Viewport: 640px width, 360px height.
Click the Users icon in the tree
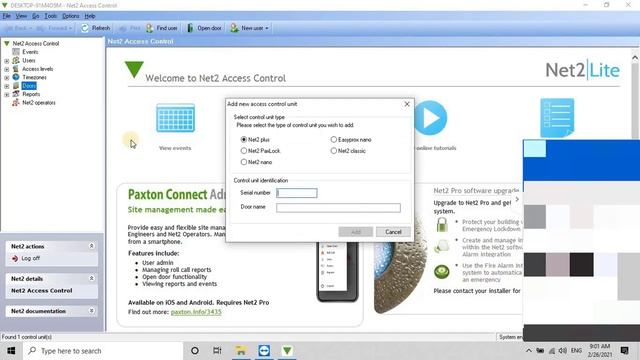[16, 60]
